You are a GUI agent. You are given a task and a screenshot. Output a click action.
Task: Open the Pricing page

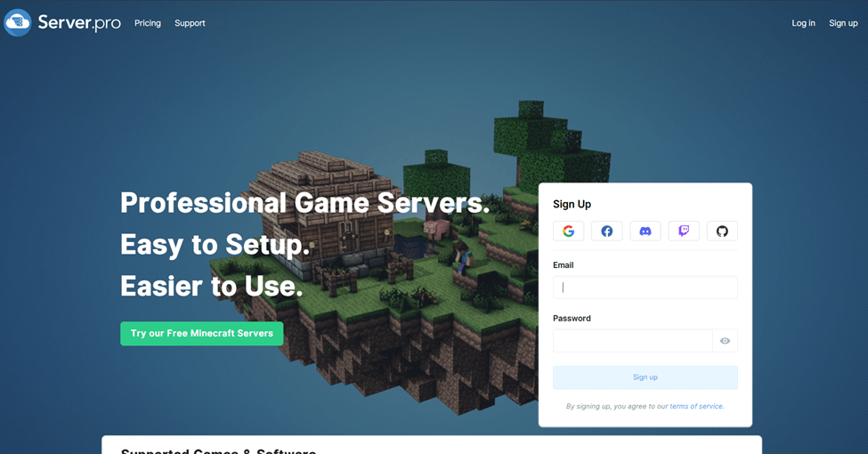[148, 23]
